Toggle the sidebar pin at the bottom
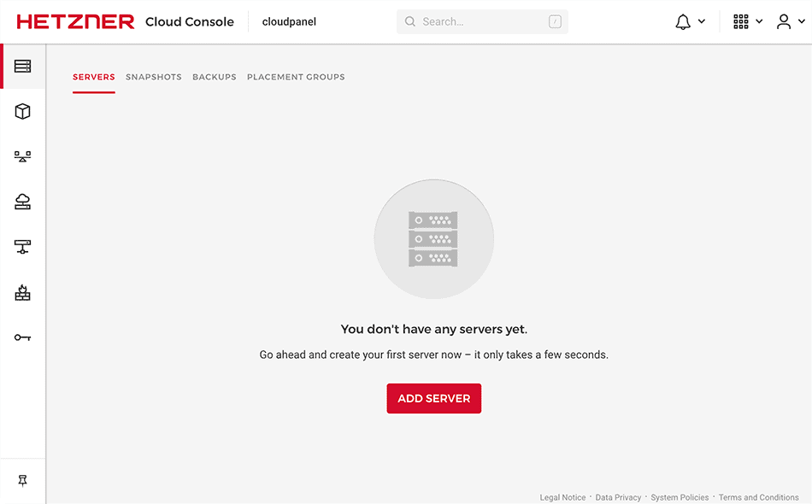This screenshot has height=504, width=812. [23, 480]
